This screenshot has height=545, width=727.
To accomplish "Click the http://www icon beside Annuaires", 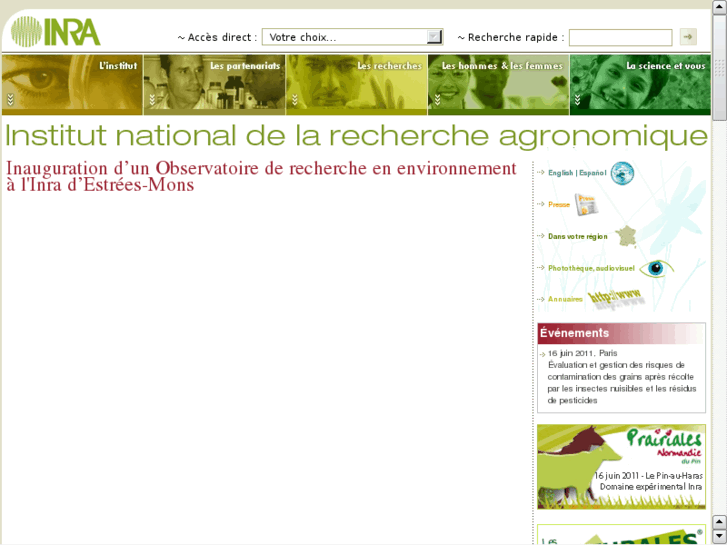I will click(x=616, y=299).
